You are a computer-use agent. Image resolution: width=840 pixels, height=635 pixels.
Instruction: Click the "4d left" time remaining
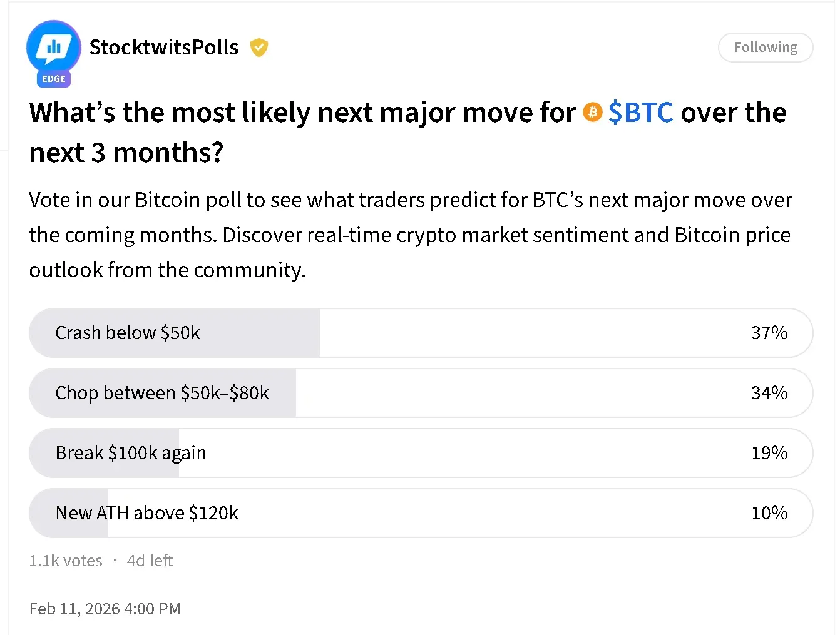pyautogui.click(x=150, y=561)
